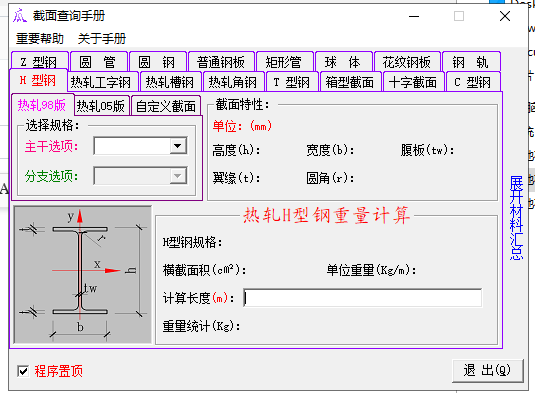This screenshot has height=393, width=535.
Task: Switch to the 热轧工字钢 tab
Action: pos(101,82)
